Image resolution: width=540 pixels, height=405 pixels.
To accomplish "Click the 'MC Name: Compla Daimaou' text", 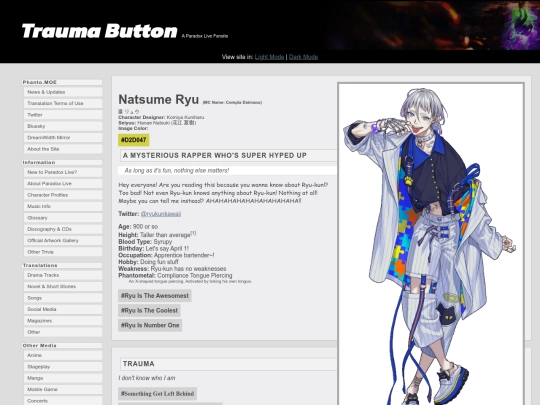I will [232, 103].
